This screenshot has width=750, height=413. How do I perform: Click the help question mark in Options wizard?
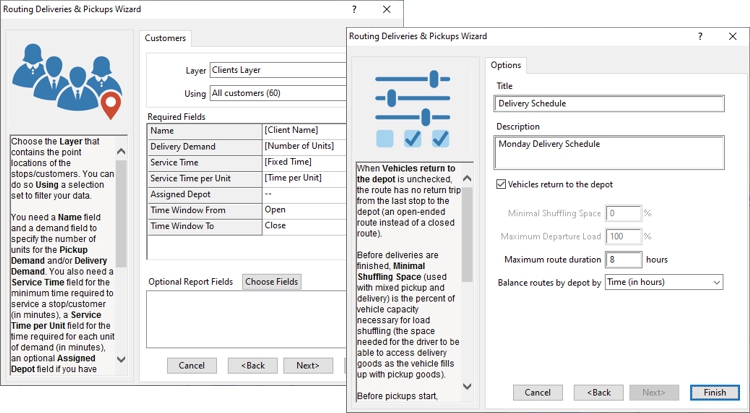698,36
